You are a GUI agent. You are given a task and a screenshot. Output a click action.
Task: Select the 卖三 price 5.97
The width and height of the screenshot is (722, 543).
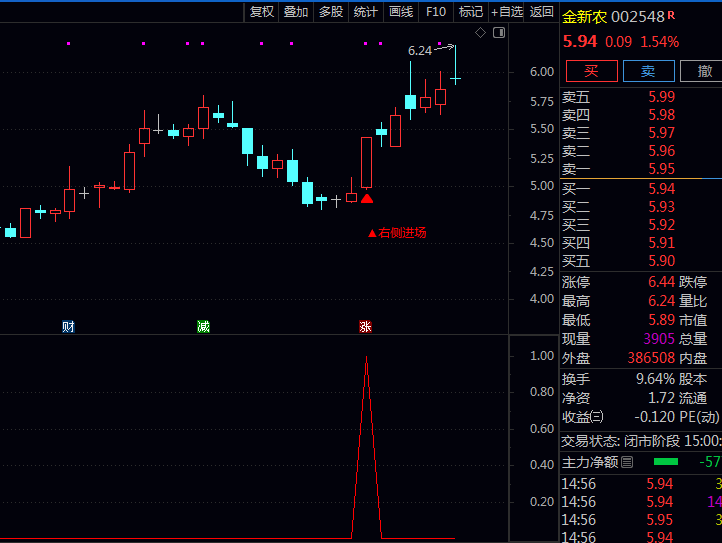point(661,133)
